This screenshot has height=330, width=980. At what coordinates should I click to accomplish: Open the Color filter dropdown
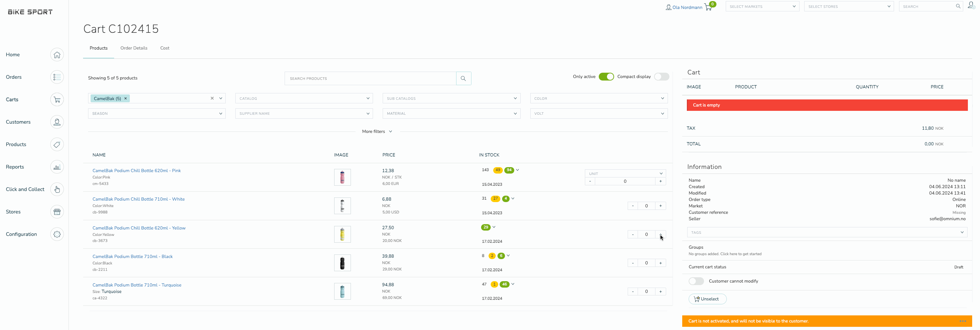coord(599,98)
